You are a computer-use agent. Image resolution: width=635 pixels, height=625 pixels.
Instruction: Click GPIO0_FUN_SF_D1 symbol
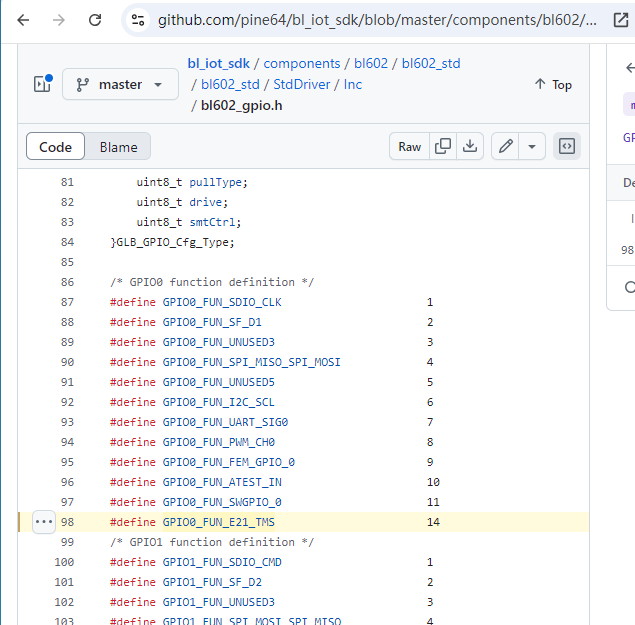coord(212,322)
